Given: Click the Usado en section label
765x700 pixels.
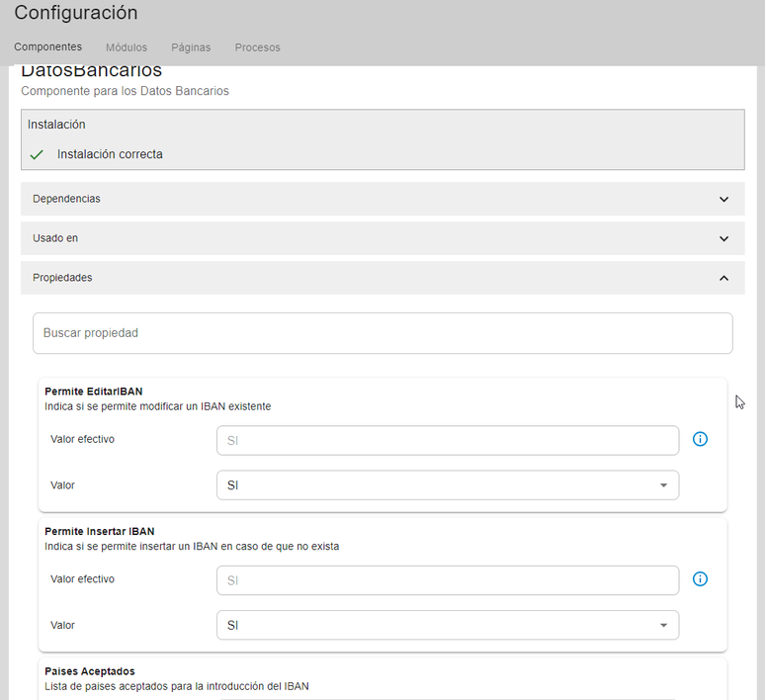Looking at the screenshot, I should click(x=55, y=238).
